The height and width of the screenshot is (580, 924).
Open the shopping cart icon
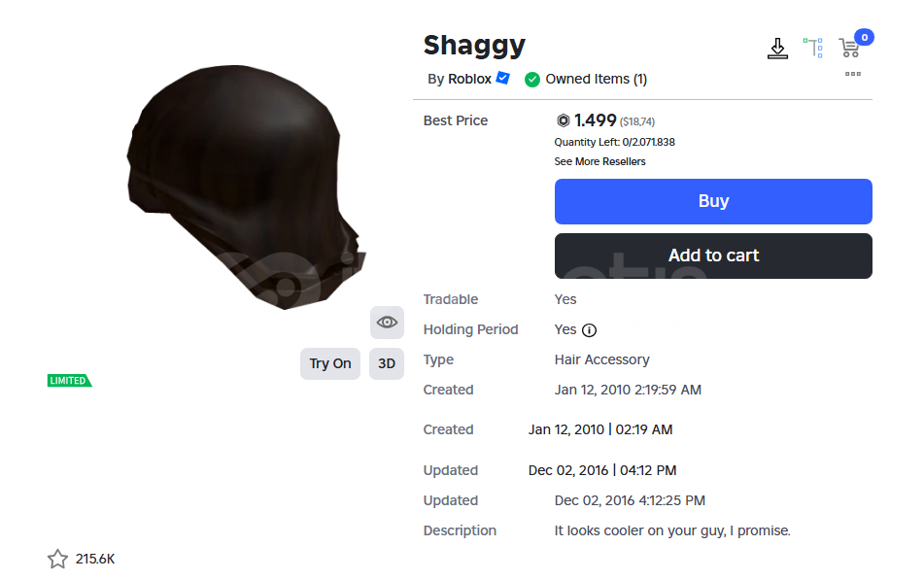(x=849, y=49)
